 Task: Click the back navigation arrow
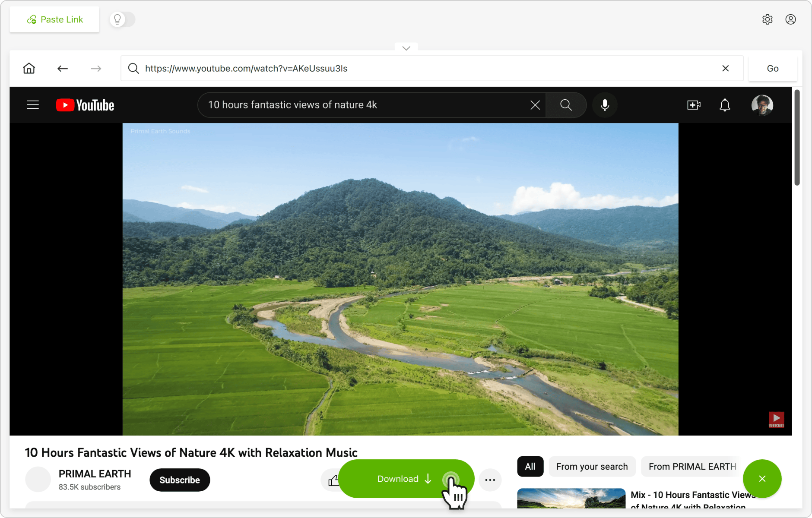[62, 68]
